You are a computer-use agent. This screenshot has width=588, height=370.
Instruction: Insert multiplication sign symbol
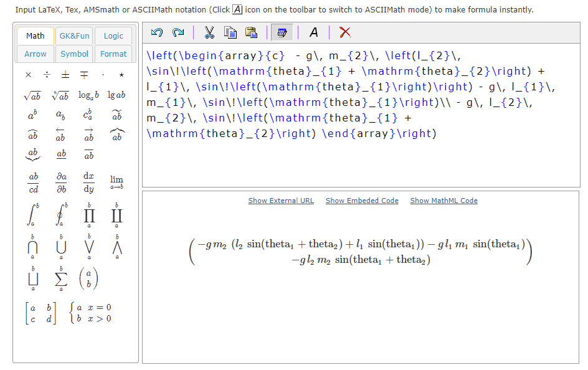pyautogui.click(x=28, y=75)
